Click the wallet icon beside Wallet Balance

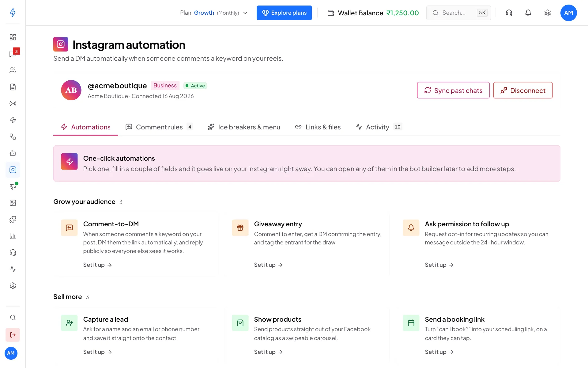[331, 13]
